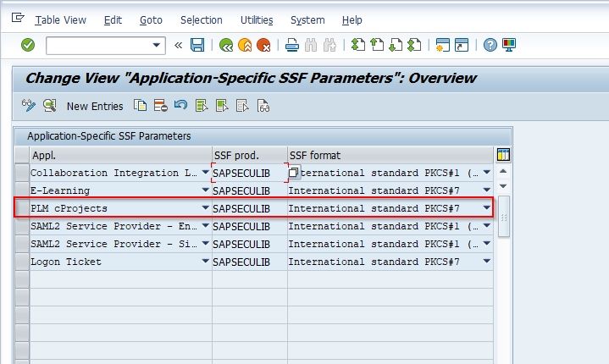609x364 pixels.
Task: Expand the command field dropdown arrow
Action: [x=157, y=45]
